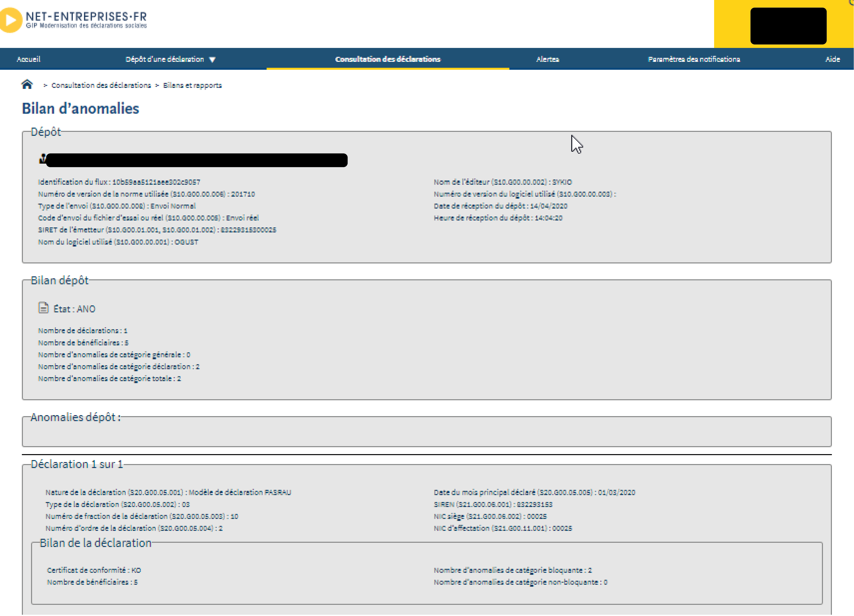Click the Dépôt section title

[45, 132]
